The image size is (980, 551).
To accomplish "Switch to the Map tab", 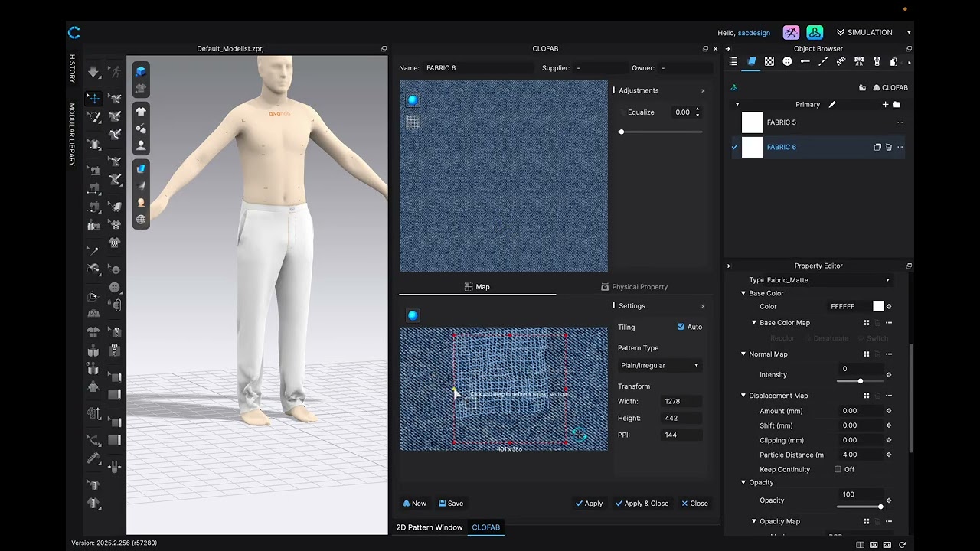I will pyautogui.click(x=477, y=287).
